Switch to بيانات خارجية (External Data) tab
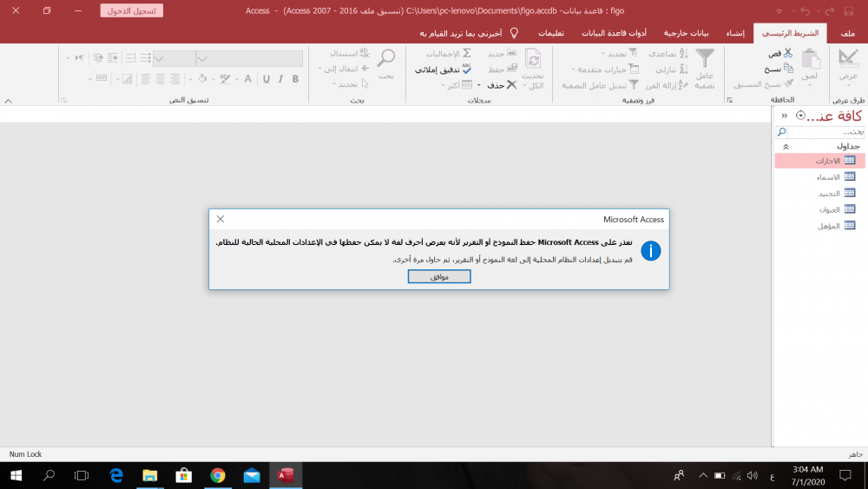Image resolution: width=868 pixels, height=489 pixels. [686, 33]
